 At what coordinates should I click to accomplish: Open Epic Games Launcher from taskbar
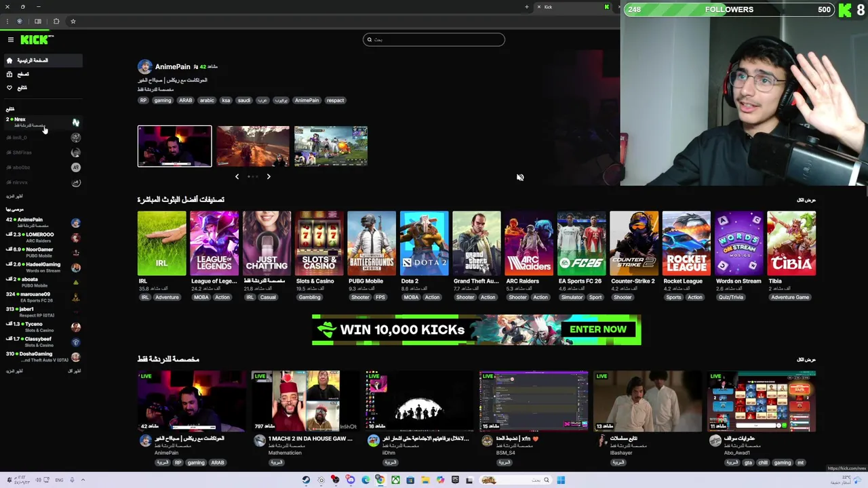pyautogui.click(x=455, y=480)
